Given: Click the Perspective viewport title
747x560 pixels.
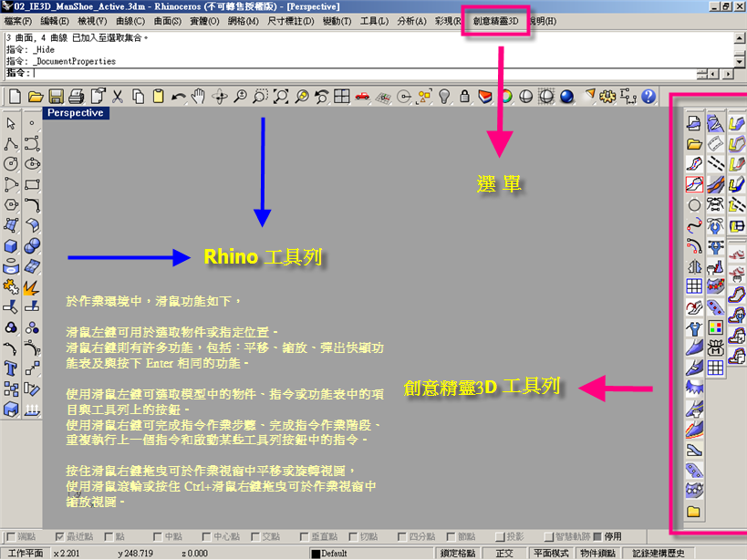Looking at the screenshot, I should (x=76, y=113).
